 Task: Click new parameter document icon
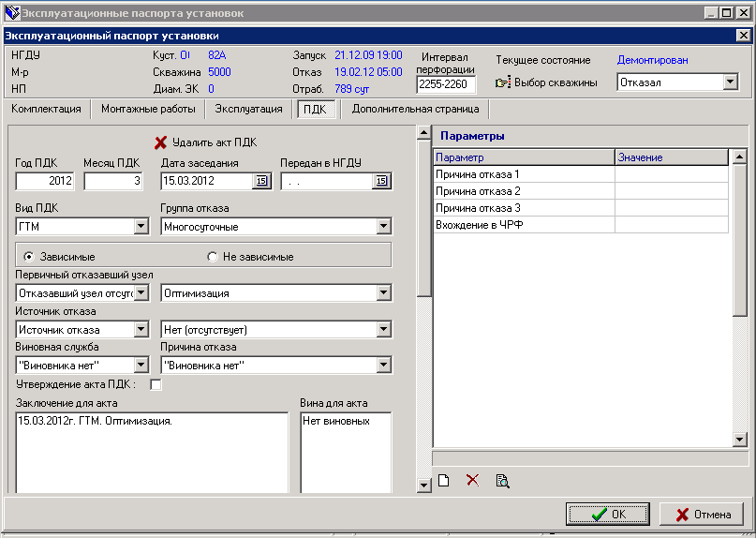(x=443, y=480)
